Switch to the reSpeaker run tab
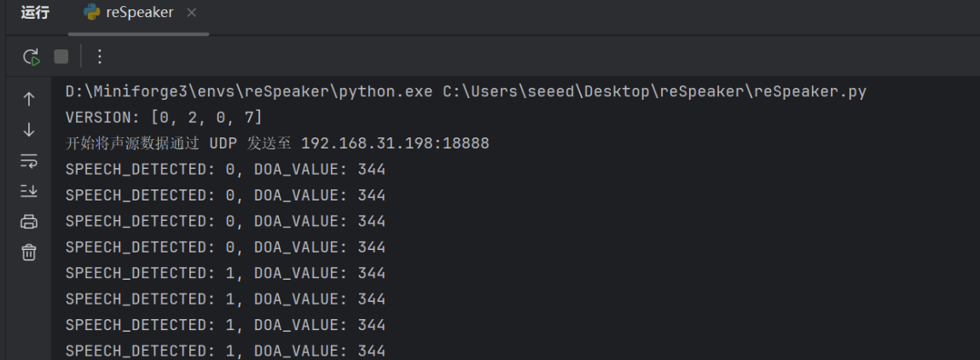The image size is (980, 360). pos(139,13)
